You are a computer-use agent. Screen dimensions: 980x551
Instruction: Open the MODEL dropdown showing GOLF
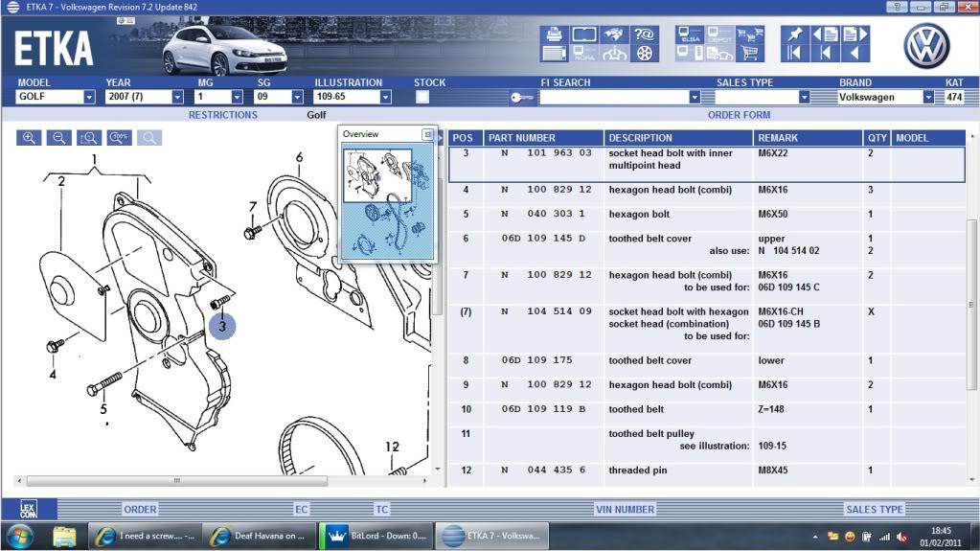coord(89,97)
